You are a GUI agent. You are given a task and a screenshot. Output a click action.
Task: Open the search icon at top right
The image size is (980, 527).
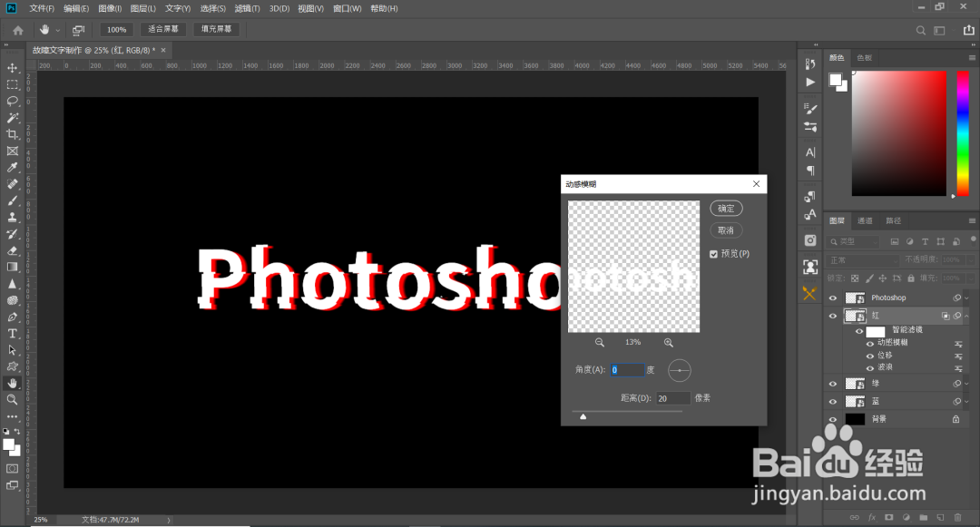coord(921,30)
